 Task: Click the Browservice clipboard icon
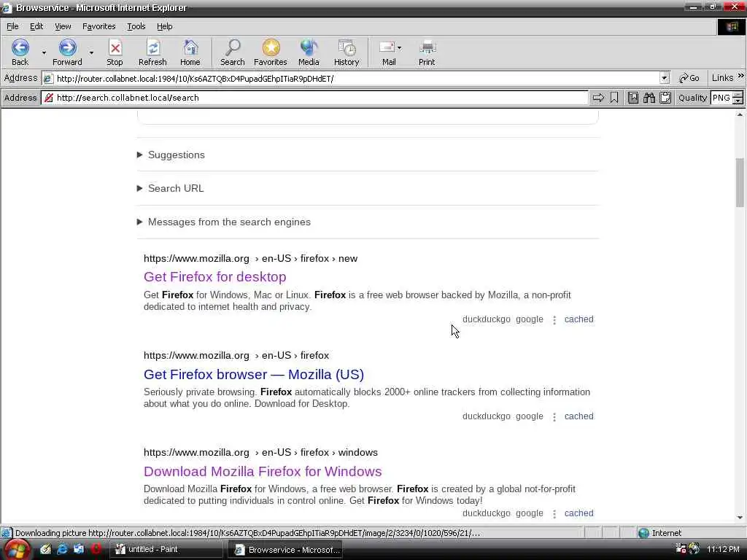click(665, 98)
